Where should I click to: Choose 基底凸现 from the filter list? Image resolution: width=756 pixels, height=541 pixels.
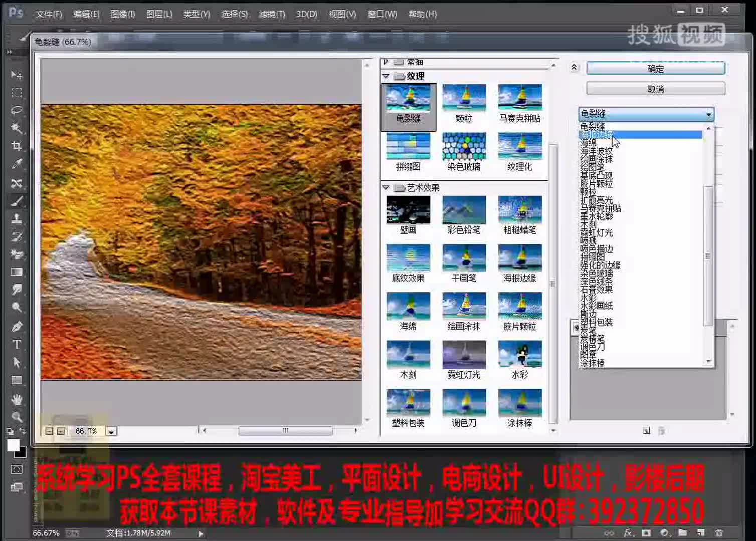(x=597, y=175)
